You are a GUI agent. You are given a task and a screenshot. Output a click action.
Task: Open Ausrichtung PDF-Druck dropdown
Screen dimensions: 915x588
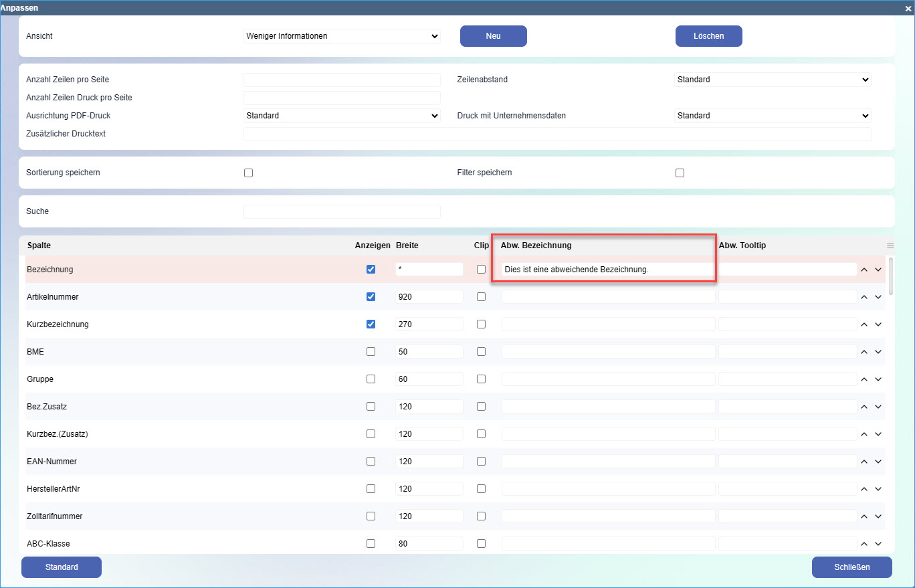341,116
